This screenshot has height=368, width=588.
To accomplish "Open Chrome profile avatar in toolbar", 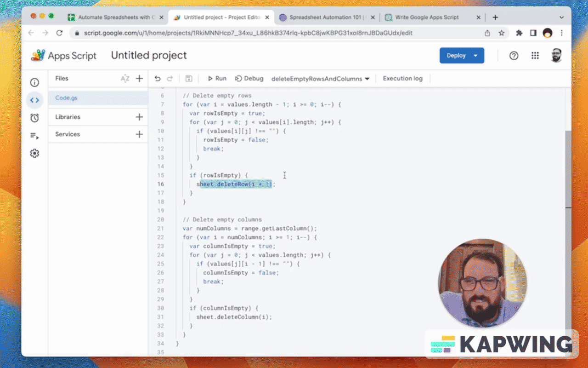I will (548, 33).
